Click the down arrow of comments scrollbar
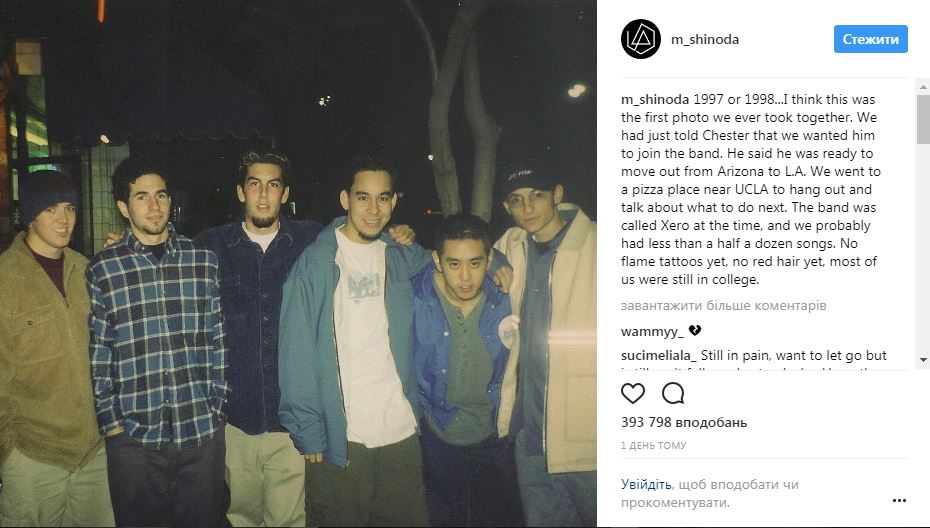 [923, 360]
